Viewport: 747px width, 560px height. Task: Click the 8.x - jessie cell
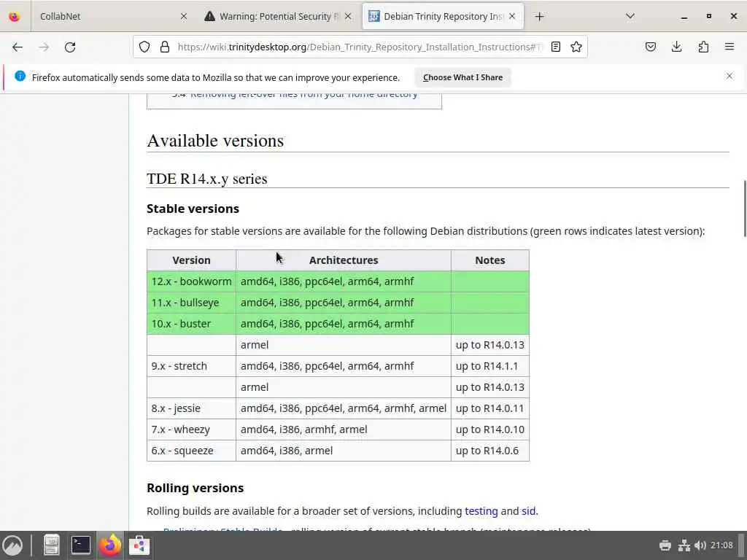click(192, 408)
